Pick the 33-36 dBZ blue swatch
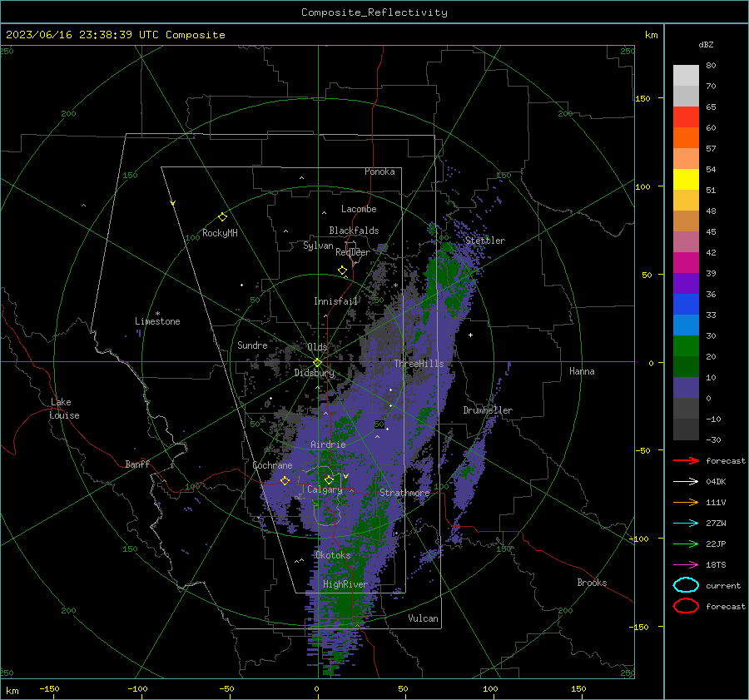The height and width of the screenshot is (700, 749). pos(686,305)
